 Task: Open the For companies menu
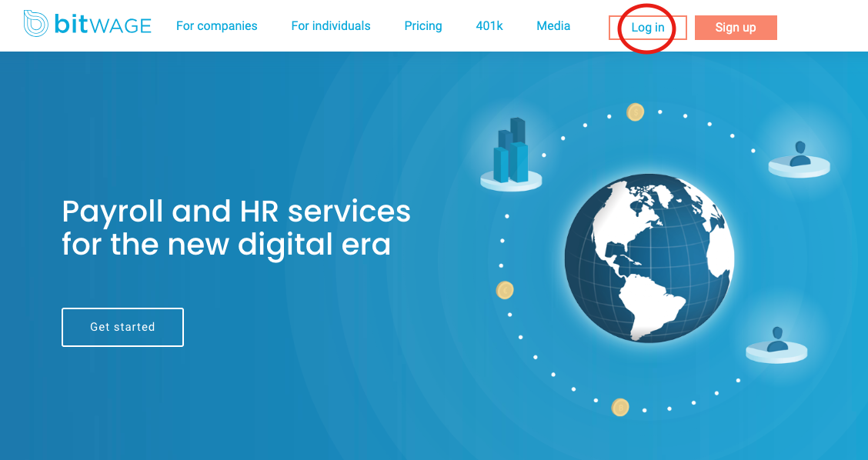(x=216, y=26)
